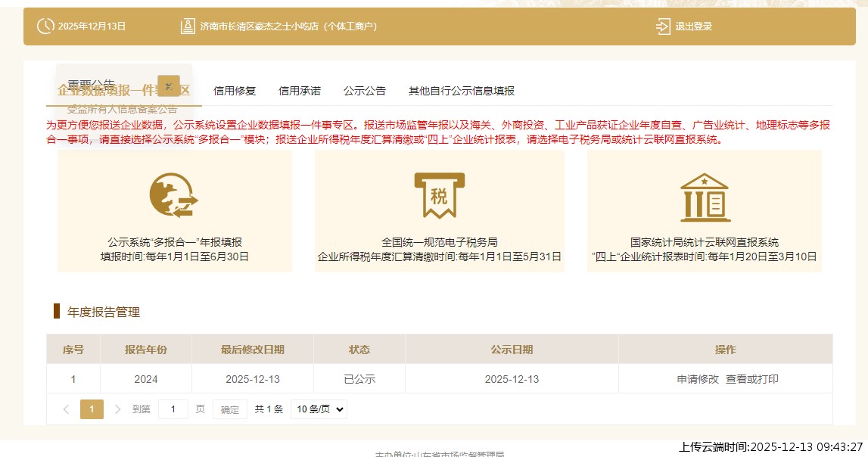Open the 信用承诺 tab

tap(300, 90)
